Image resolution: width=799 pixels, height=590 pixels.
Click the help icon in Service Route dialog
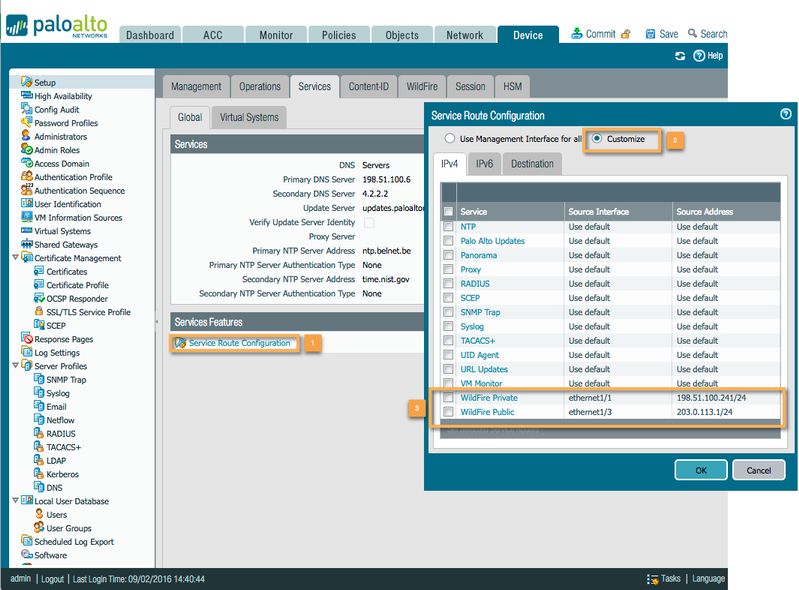pos(786,114)
